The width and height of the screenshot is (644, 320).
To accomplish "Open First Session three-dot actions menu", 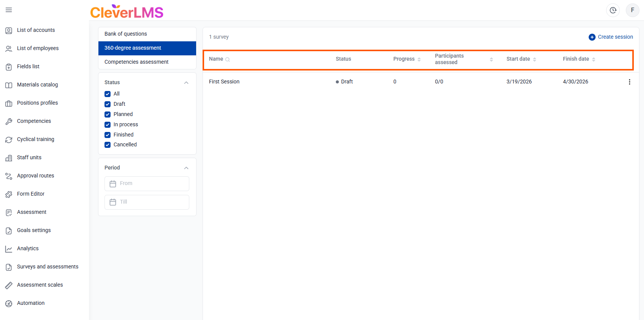I will [x=629, y=82].
